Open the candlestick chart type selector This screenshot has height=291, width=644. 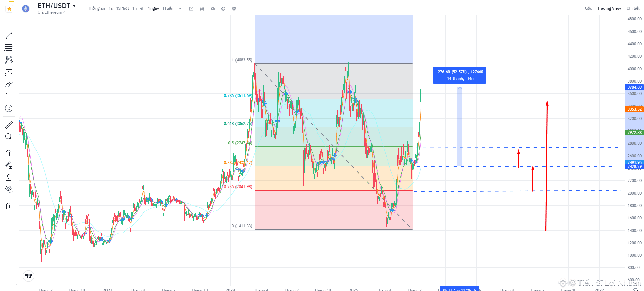[x=202, y=9]
